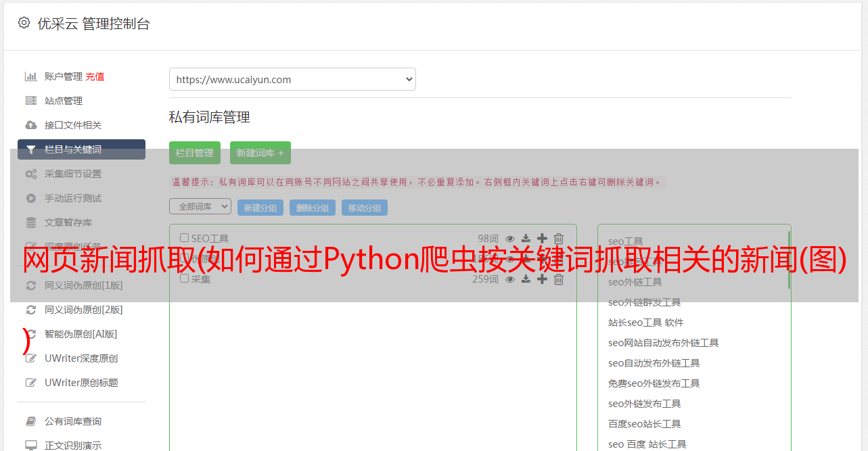868x451 pixels.
Task: Open the https://www.ucaiyun.com site dropdown
Action: click(x=292, y=79)
